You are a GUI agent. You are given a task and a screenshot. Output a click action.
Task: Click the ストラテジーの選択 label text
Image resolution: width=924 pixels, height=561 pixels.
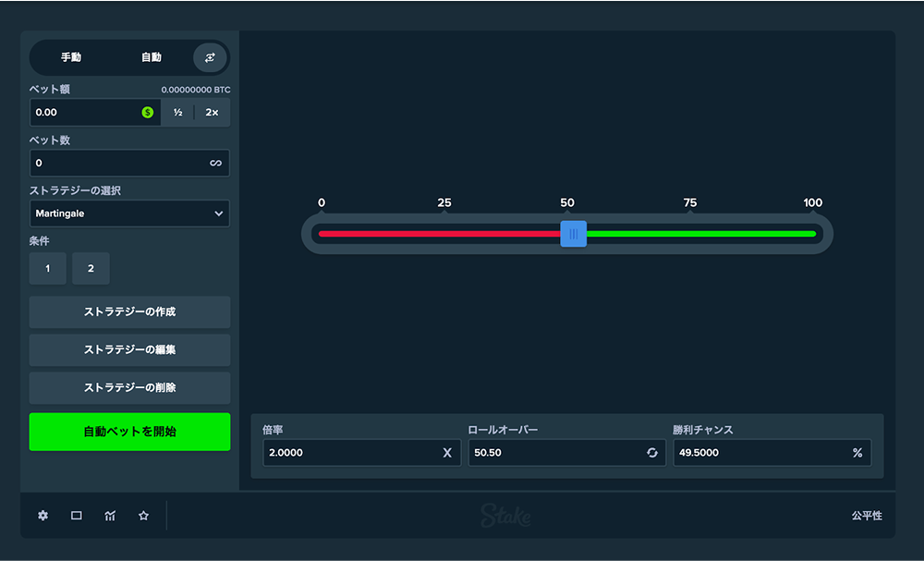coord(75,190)
